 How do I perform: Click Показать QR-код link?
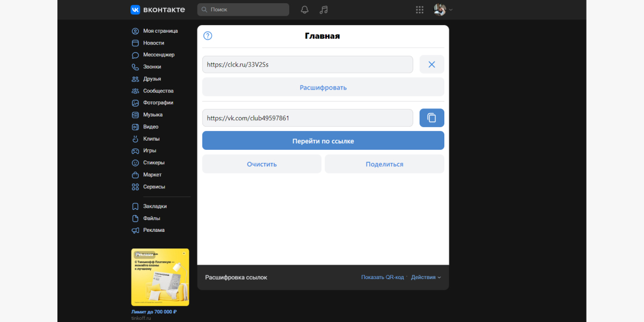click(x=382, y=277)
